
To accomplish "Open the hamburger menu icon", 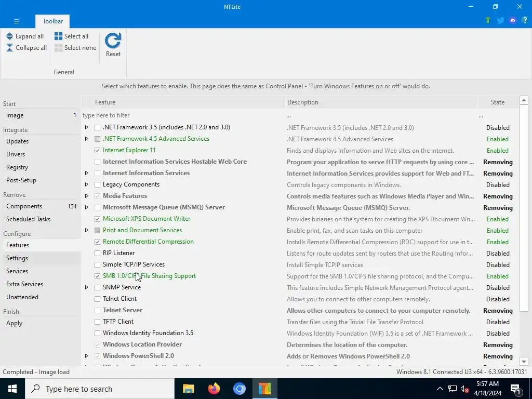I will pyautogui.click(x=16, y=21).
